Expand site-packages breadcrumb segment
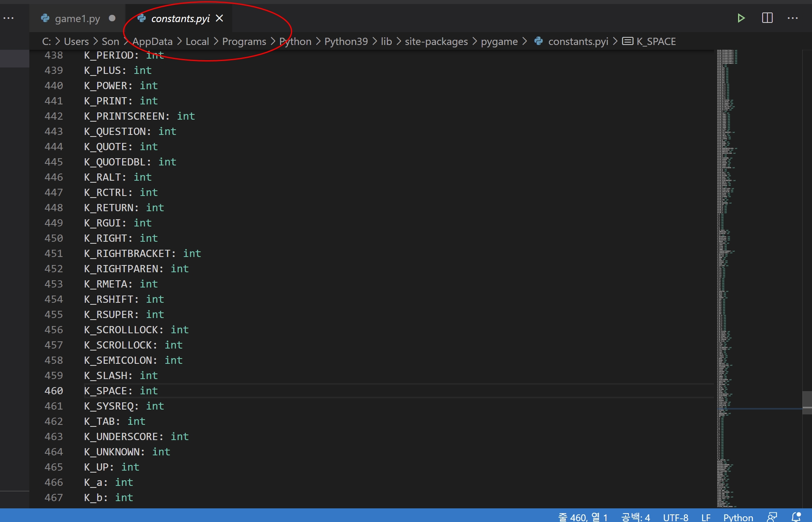The width and height of the screenshot is (812, 522). pos(436,41)
